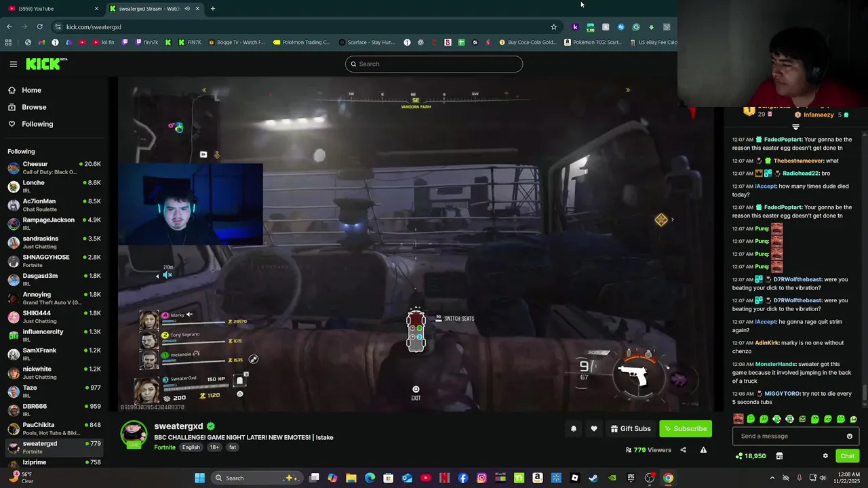Open Lonche's channel in Following list
The width and height of the screenshot is (868, 488).
pyautogui.click(x=54, y=186)
